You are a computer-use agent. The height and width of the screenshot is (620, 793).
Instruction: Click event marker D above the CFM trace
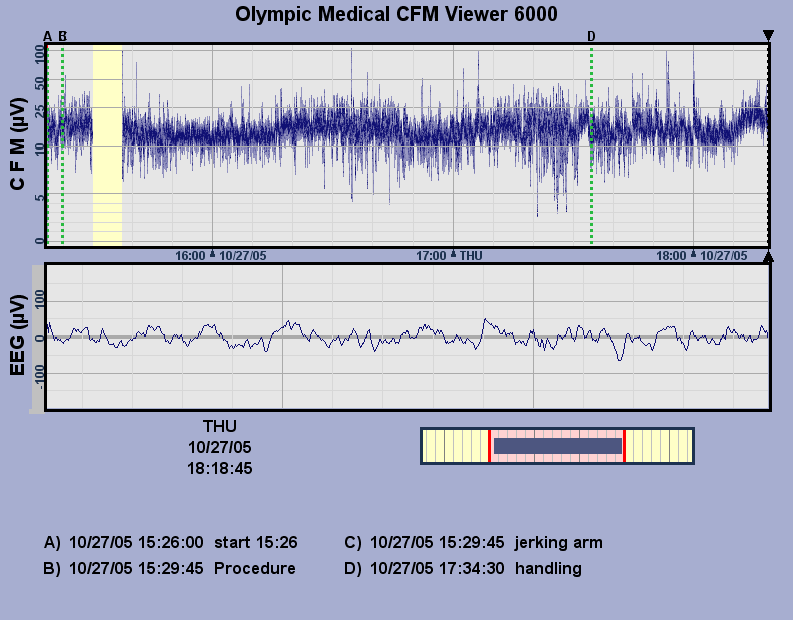point(591,36)
